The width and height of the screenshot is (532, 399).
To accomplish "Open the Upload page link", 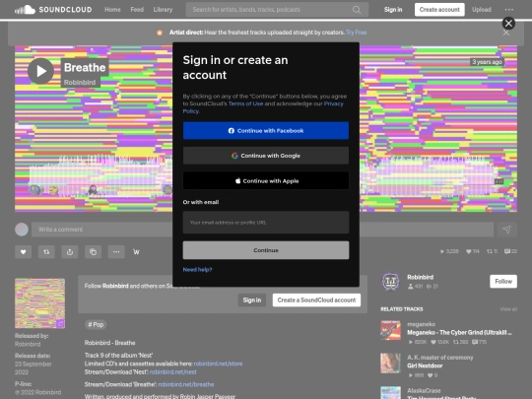I will 482,10.
